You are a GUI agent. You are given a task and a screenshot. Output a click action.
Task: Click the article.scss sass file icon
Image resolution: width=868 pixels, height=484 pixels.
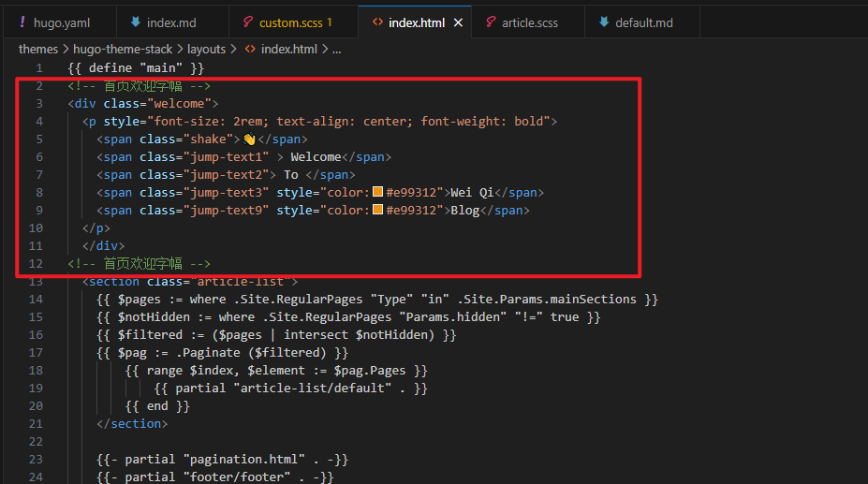(491, 22)
